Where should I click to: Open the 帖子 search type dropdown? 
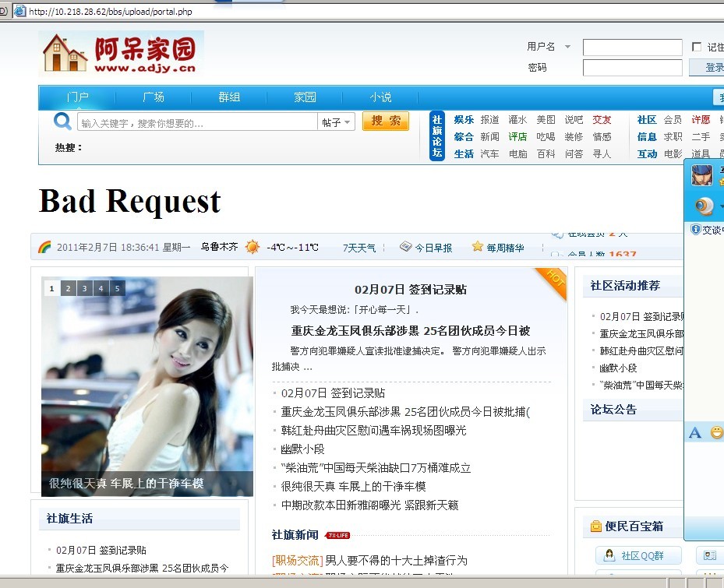coord(336,122)
